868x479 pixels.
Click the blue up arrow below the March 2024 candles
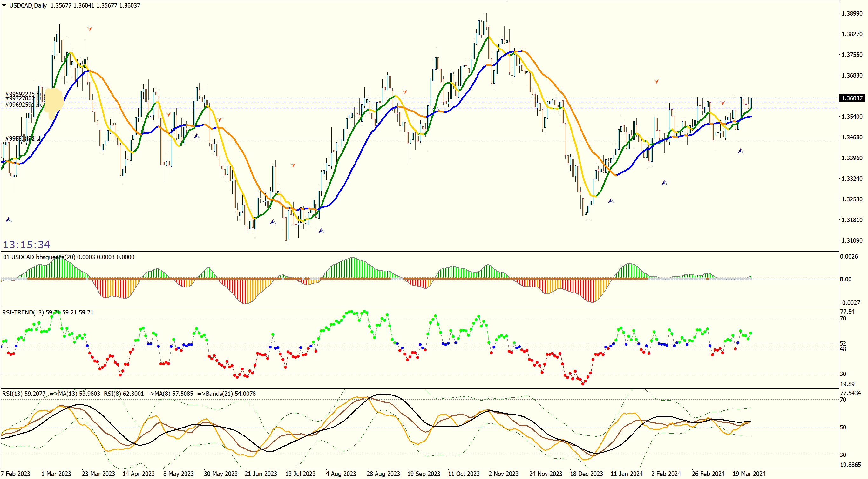(x=741, y=151)
